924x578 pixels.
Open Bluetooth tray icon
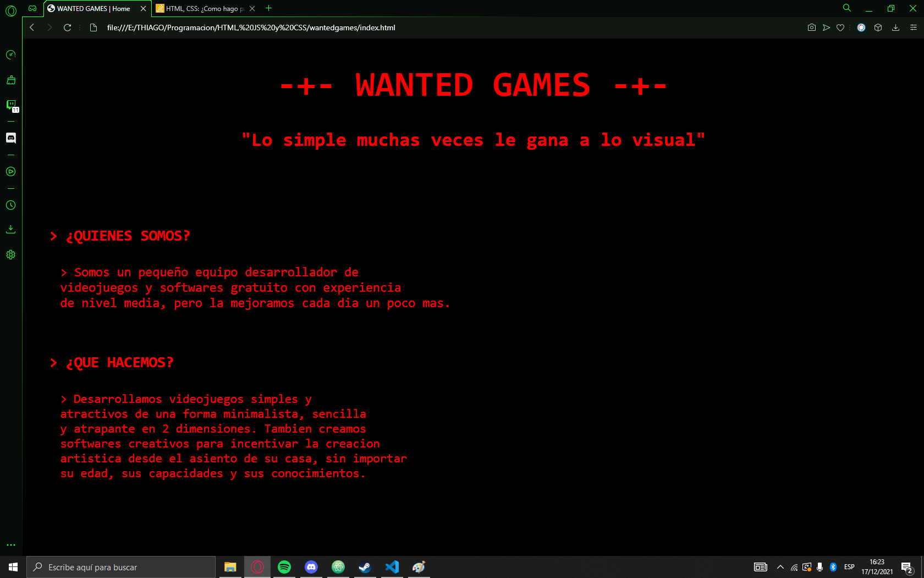pos(833,567)
